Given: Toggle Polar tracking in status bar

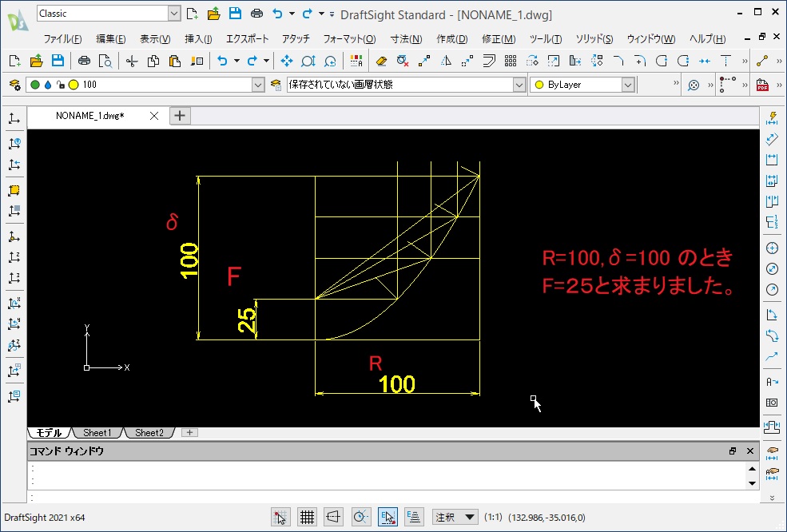Looking at the screenshot, I should [x=360, y=517].
